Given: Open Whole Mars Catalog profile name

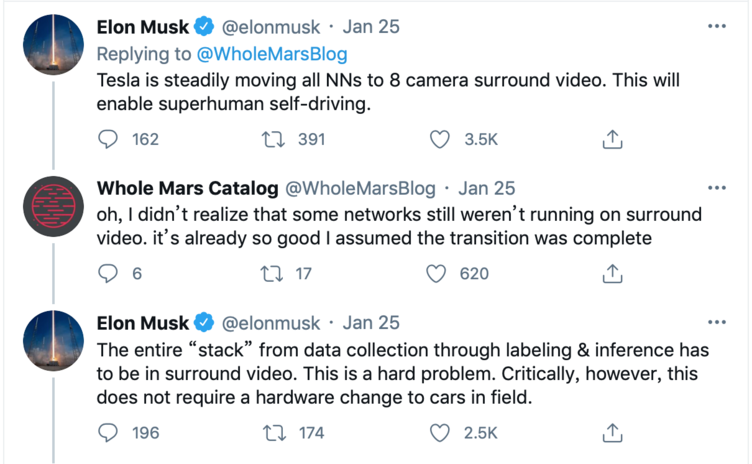Looking at the screenshot, I should pyautogui.click(x=187, y=188).
